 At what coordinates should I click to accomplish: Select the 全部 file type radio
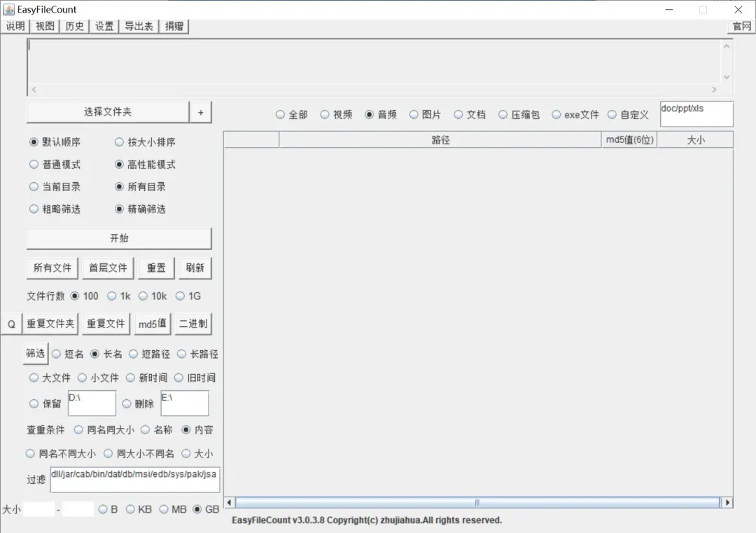(x=292, y=114)
